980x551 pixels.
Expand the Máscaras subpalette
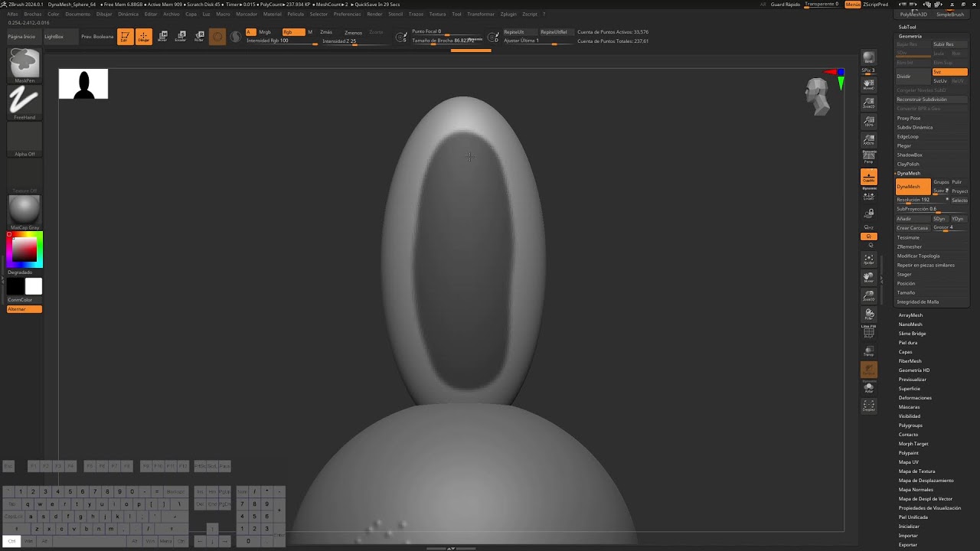909,407
